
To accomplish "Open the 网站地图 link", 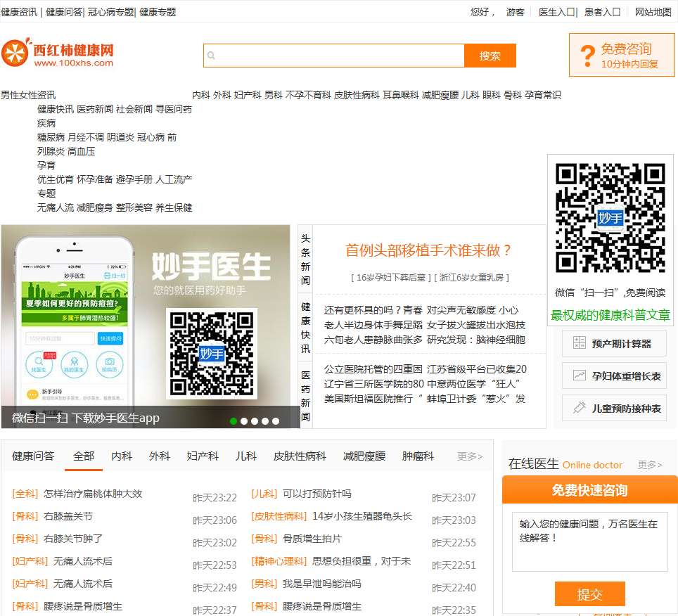I will [x=653, y=12].
